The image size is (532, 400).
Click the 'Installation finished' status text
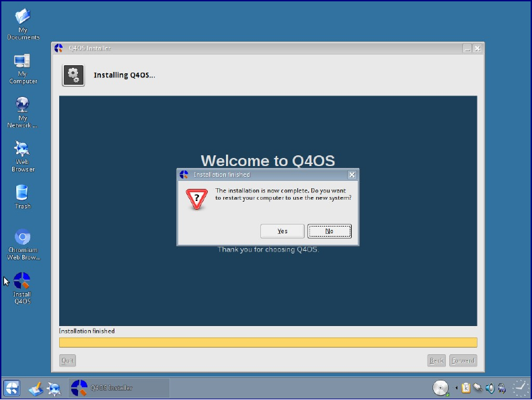87,331
